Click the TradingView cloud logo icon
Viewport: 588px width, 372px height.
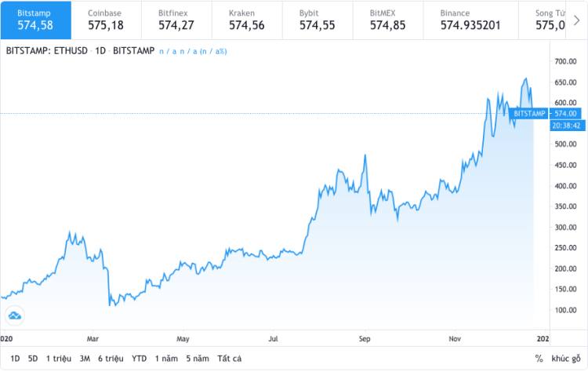pyautogui.click(x=15, y=316)
